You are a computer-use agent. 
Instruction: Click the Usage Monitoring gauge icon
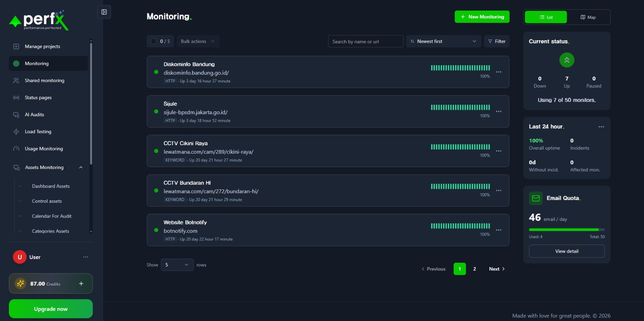[16, 149]
